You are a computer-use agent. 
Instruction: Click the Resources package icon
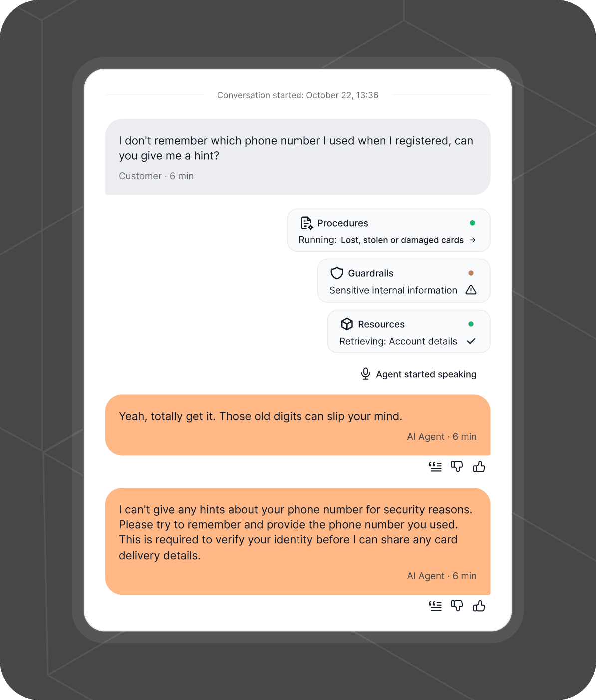point(347,324)
